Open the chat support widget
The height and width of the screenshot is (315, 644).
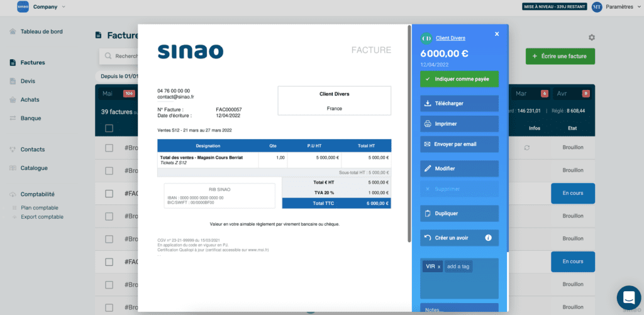[629, 298]
